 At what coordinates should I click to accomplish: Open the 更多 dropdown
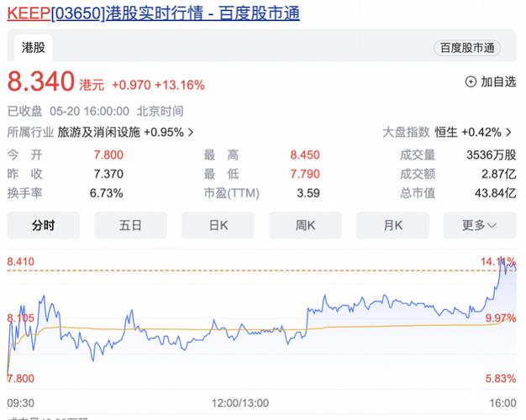tap(480, 225)
